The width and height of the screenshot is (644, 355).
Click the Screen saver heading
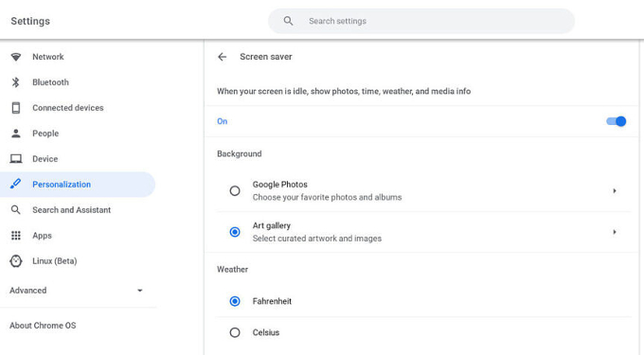(x=266, y=57)
